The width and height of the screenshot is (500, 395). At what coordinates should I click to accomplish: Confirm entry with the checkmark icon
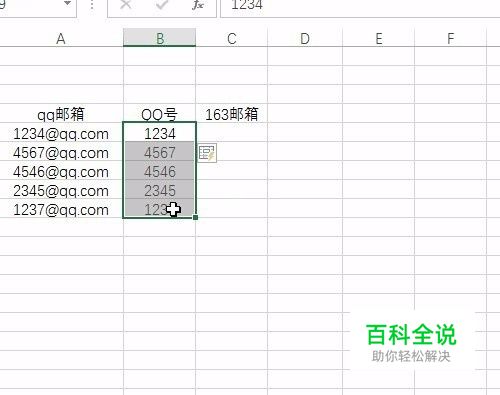pos(162,5)
